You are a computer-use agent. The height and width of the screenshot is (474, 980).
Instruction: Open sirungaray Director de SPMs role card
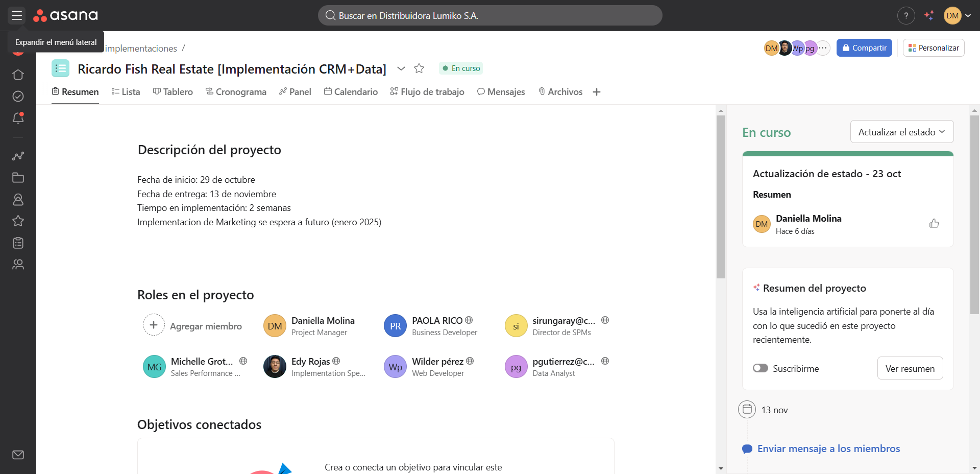(x=557, y=326)
